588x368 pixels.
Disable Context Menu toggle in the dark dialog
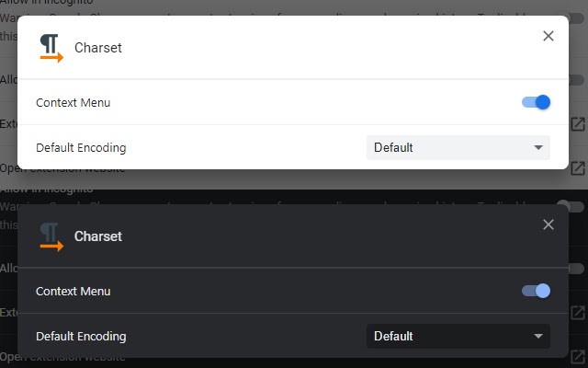(x=536, y=291)
